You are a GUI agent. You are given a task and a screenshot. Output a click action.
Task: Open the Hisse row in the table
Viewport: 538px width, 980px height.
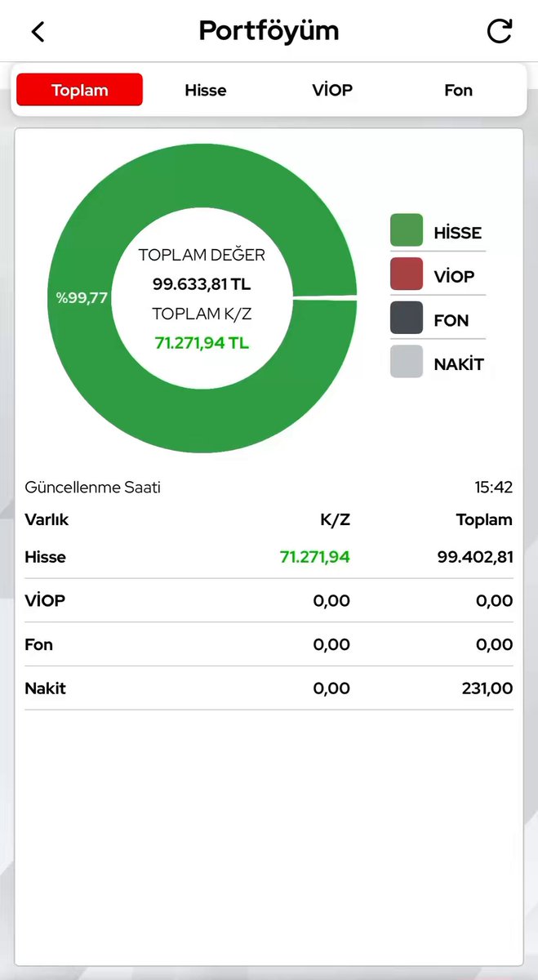269,557
